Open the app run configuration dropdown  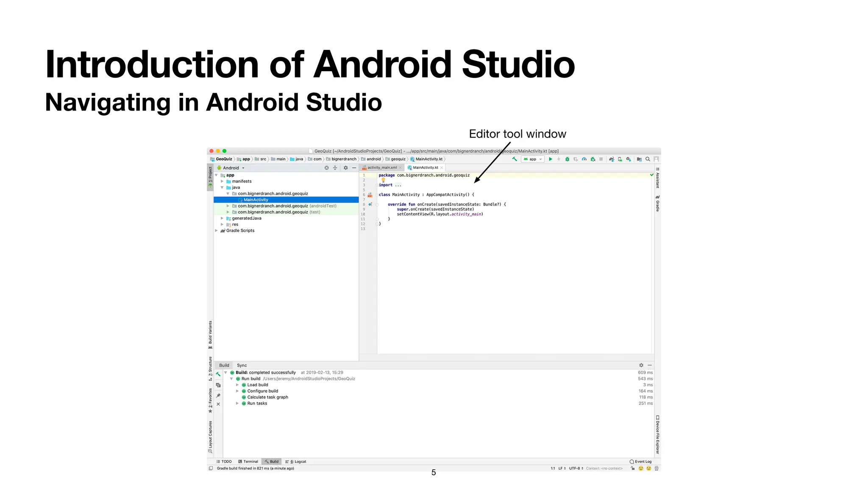[x=533, y=159]
